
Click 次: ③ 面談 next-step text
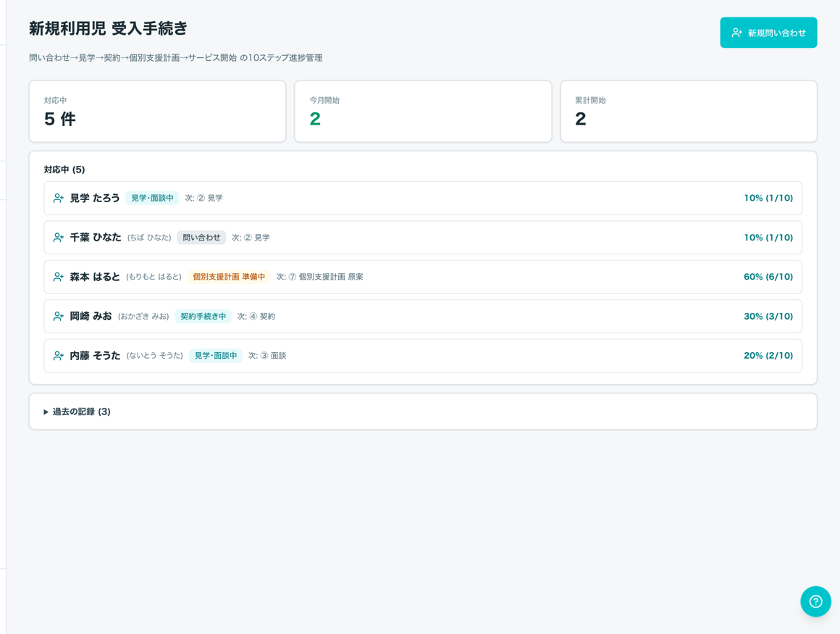coord(267,355)
